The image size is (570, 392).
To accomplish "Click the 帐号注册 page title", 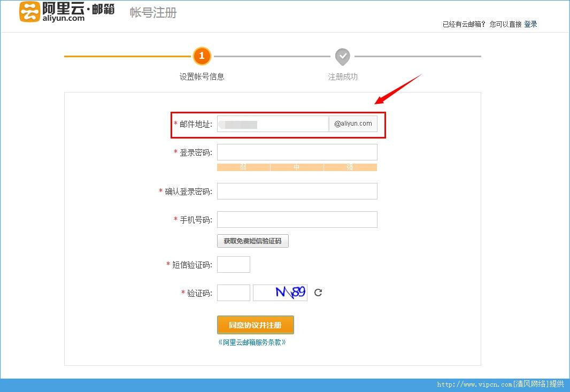I will click(x=153, y=13).
